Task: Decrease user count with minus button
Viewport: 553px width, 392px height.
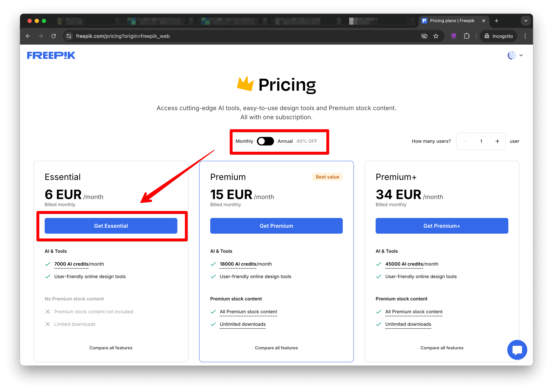Action: [465, 141]
